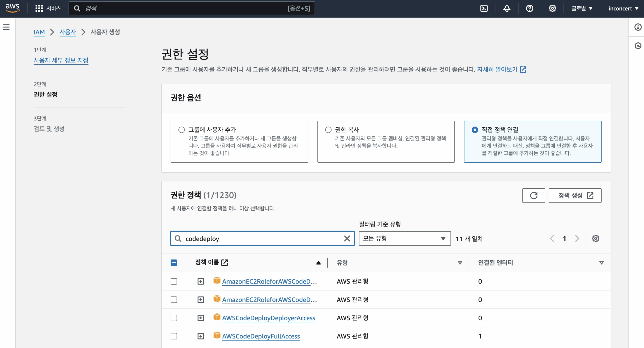Click the AWS logo in the top bar
Viewport: 644px width, 348px height.
coord(12,8)
